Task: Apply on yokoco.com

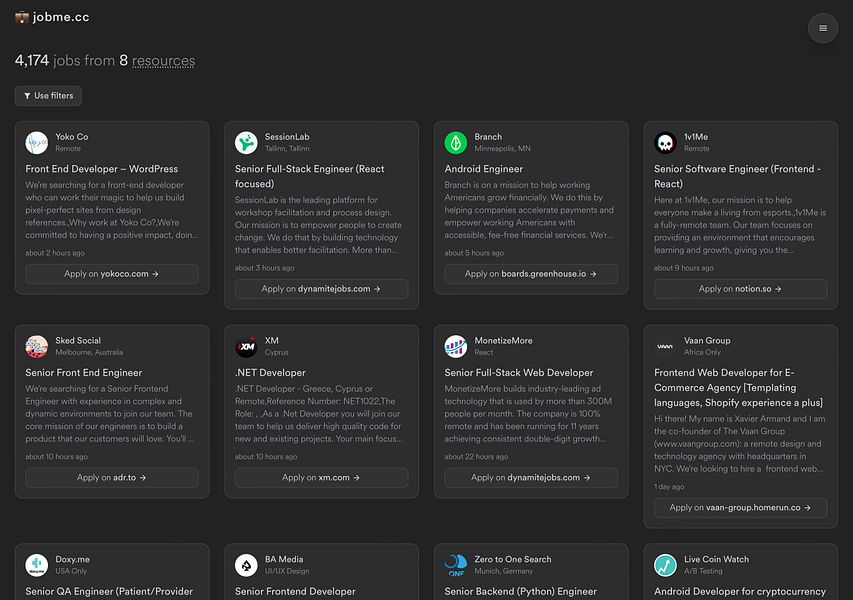Action: 112,274
